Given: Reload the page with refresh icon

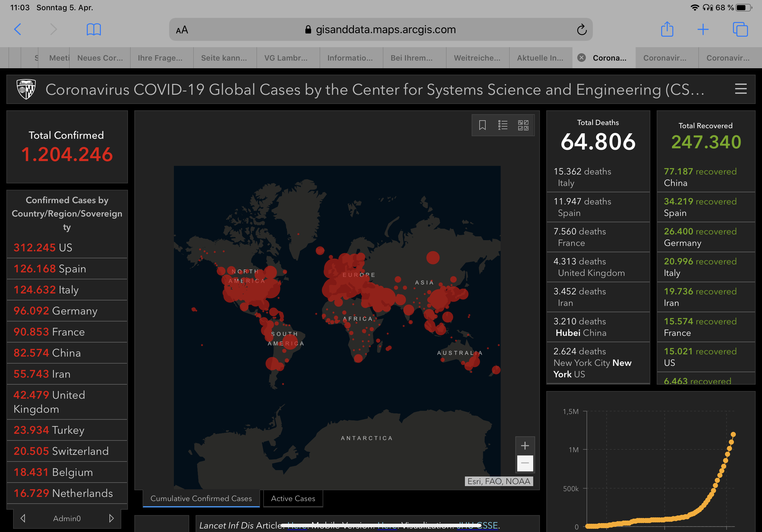Looking at the screenshot, I should (x=581, y=30).
